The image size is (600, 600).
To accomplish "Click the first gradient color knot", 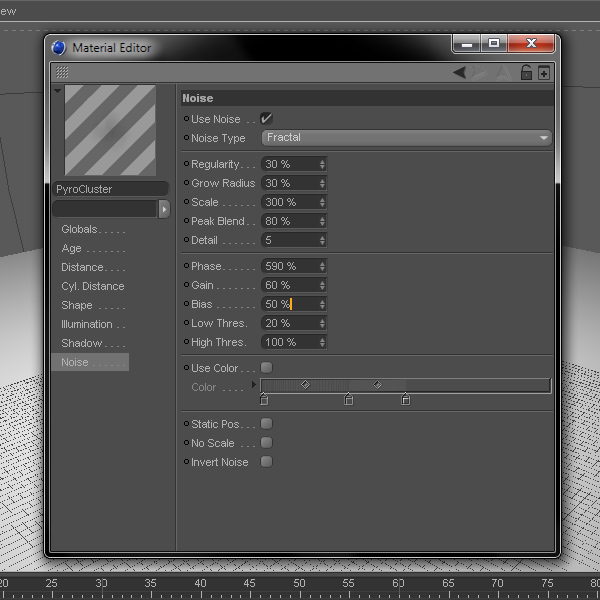I will click(x=264, y=399).
